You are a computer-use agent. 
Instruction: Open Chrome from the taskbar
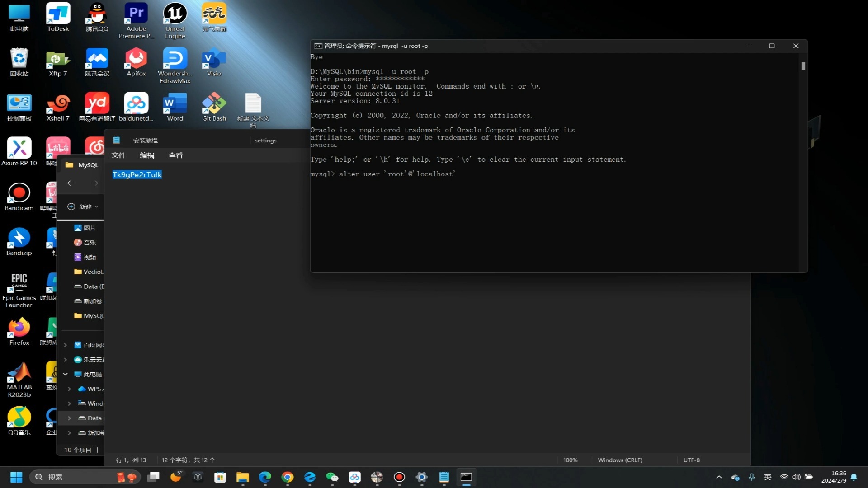(288, 477)
